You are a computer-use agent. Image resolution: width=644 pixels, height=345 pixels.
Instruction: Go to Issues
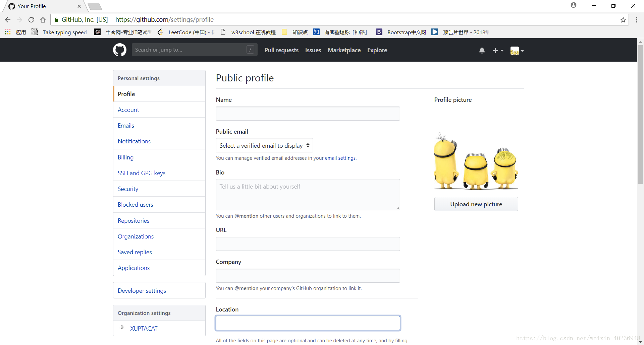point(313,50)
